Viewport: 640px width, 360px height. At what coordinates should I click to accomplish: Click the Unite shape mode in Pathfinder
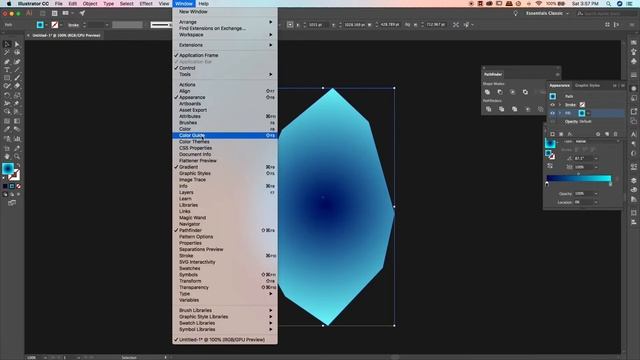pyautogui.click(x=487, y=92)
